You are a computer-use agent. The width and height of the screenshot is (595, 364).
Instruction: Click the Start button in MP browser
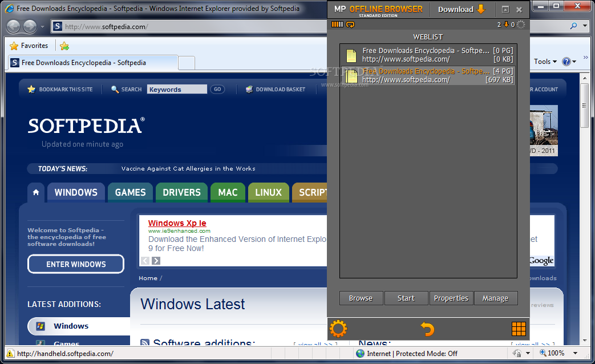coord(406,298)
